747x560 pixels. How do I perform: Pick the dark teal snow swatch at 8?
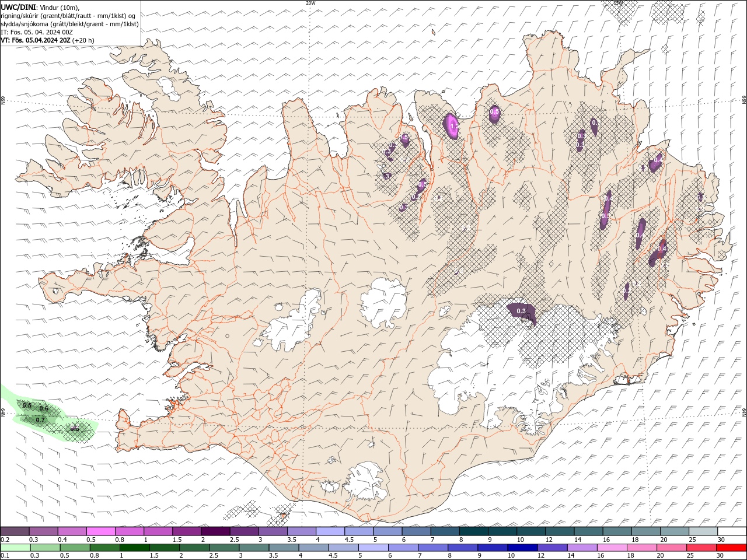point(474,531)
